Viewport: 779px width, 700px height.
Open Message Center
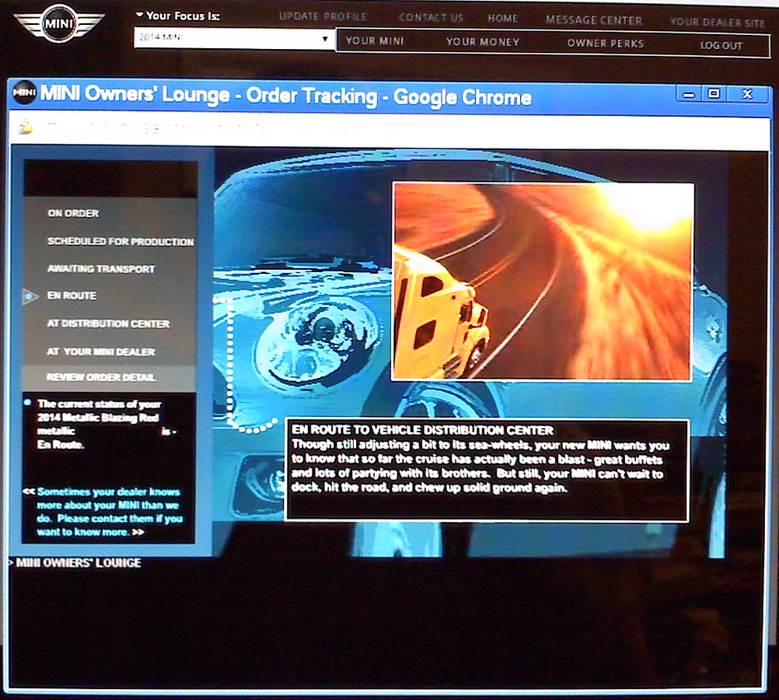pyautogui.click(x=594, y=20)
